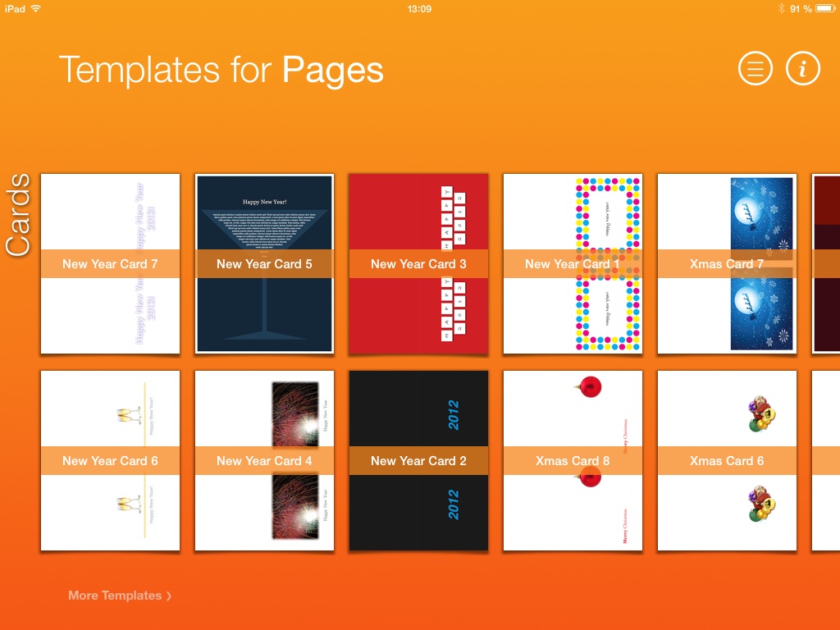
Task: Open the New Year Card 5 template
Action: coord(264,264)
